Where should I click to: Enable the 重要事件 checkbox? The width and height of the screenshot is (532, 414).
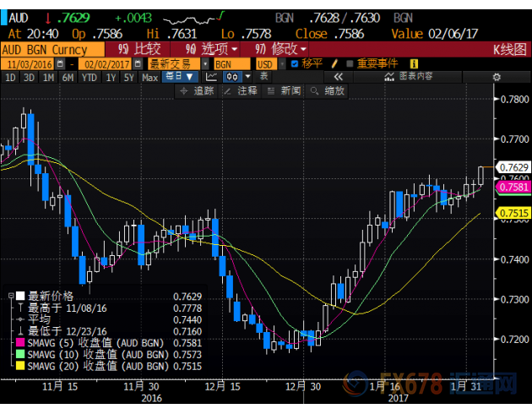pyautogui.click(x=350, y=63)
